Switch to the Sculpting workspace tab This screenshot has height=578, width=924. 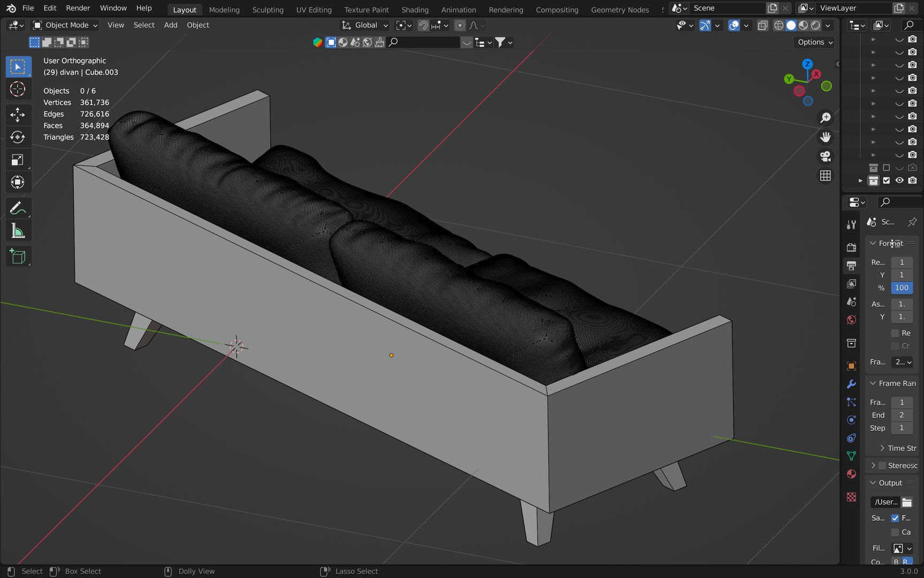[x=268, y=10]
